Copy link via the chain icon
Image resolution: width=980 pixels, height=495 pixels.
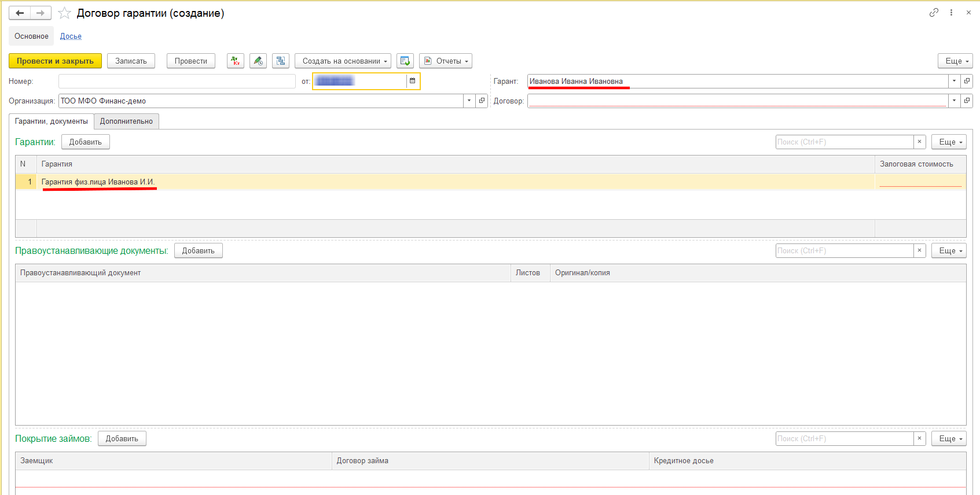coord(934,12)
